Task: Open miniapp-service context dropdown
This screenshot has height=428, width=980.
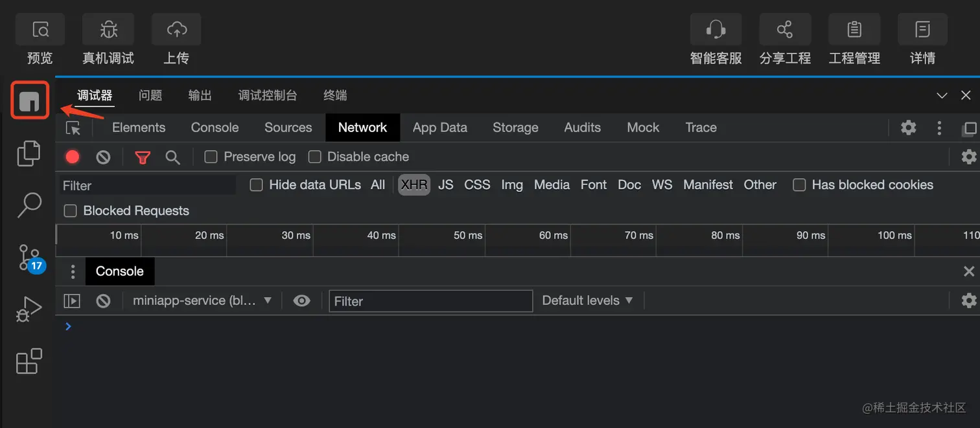Action: coord(202,300)
